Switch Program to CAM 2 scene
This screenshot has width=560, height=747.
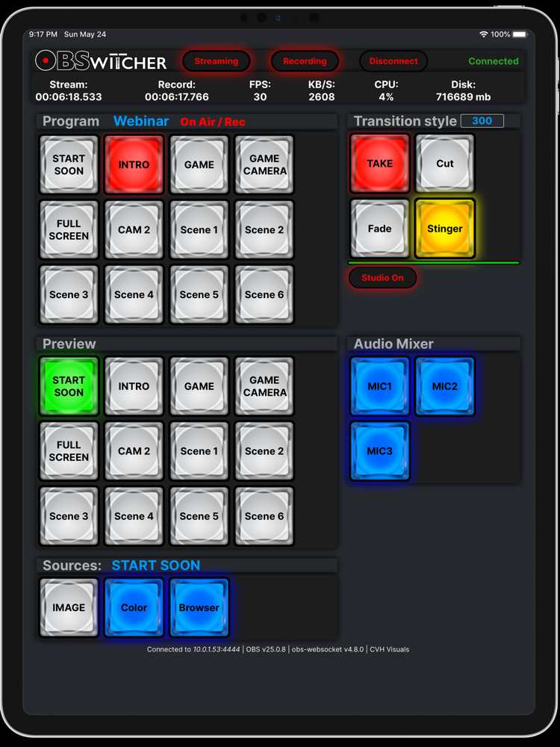click(x=134, y=229)
